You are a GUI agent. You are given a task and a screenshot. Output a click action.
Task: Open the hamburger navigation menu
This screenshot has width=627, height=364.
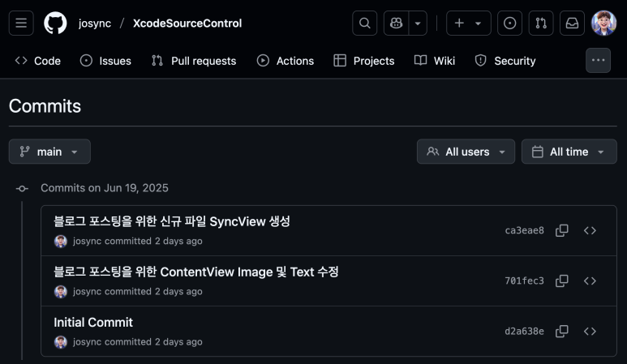pyautogui.click(x=21, y=24)
